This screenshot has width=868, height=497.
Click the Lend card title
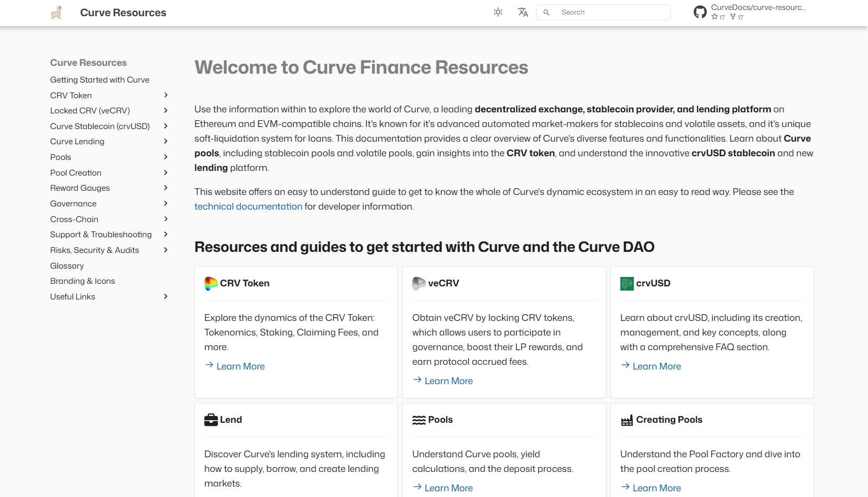tap(231, 420)
